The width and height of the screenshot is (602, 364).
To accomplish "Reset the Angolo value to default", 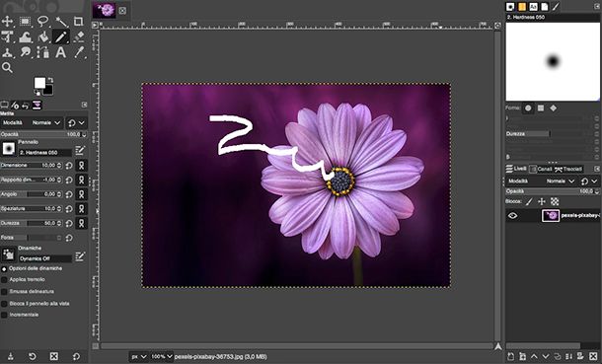I will point(69,194).
